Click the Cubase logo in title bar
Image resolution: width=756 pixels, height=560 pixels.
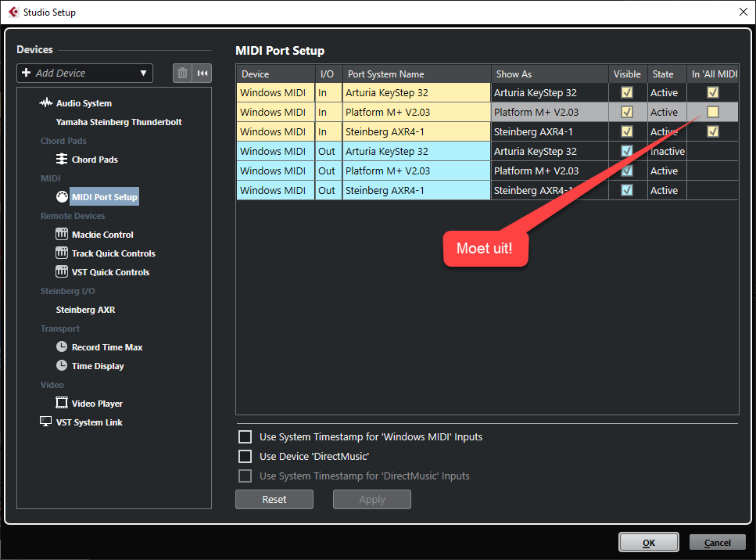pos(13,12)
